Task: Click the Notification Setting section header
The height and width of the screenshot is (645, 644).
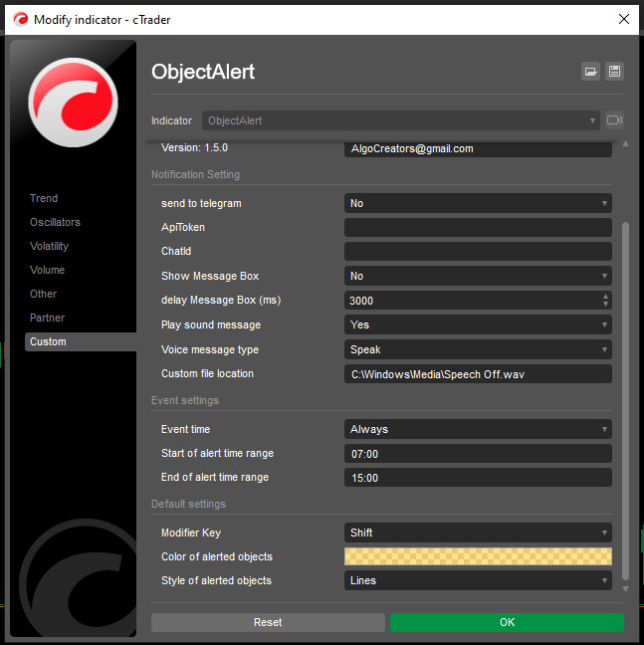Action: (195, 174)
